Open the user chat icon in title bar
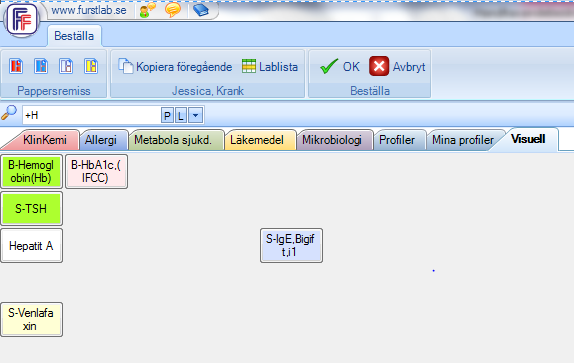This screenshot has height=363, width=574. click(x=148, y=10)
